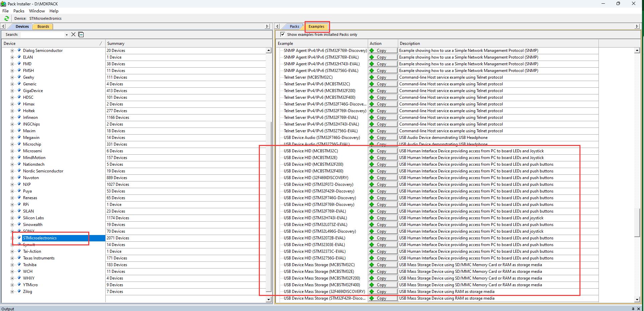Toggle Show examples from installed Packs only
644x311 pixels.
point(283,34)
